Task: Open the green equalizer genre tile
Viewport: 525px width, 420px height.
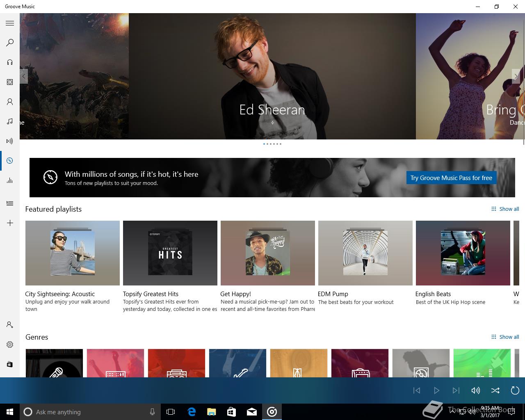Action: click(482, 363)
